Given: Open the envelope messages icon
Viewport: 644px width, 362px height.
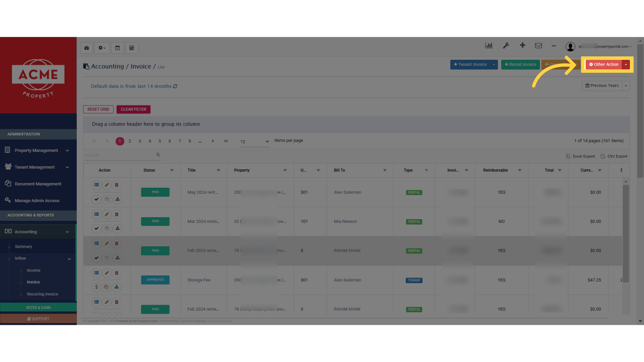Looking at the screenshot, I should pos(538,46).
